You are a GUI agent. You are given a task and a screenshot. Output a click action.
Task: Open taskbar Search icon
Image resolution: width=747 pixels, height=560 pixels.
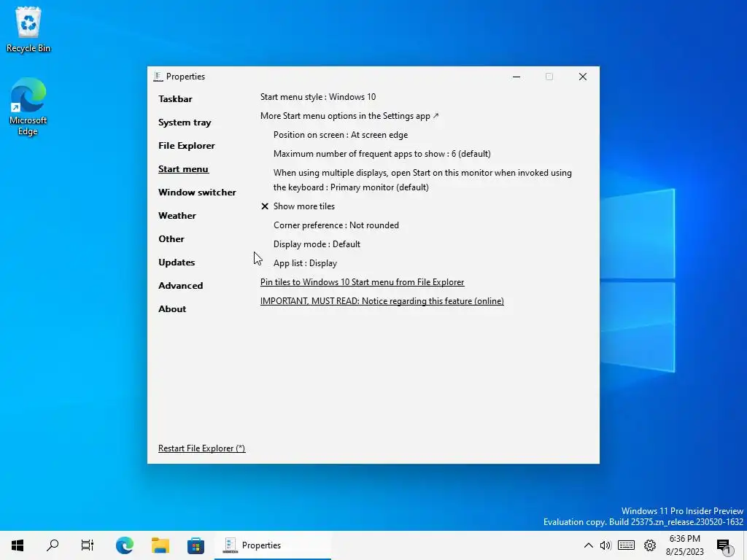point(53,545)
